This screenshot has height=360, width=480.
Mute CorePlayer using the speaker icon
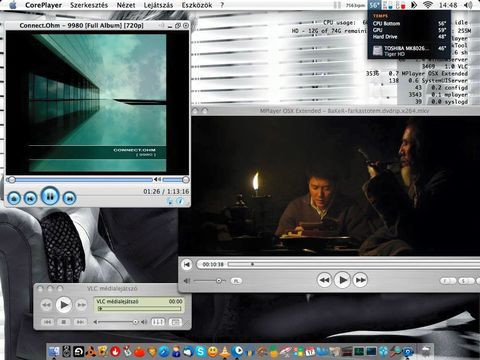(x=157, y=179)
